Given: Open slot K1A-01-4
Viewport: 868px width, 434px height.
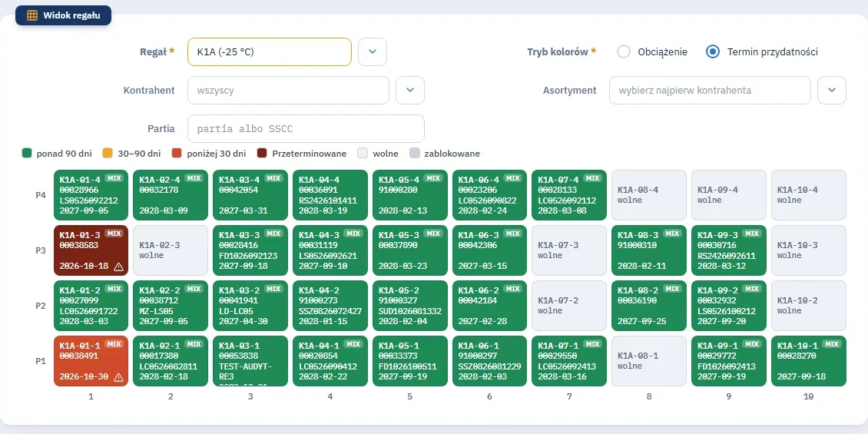Looking at the screenshot, I should 91,195.
